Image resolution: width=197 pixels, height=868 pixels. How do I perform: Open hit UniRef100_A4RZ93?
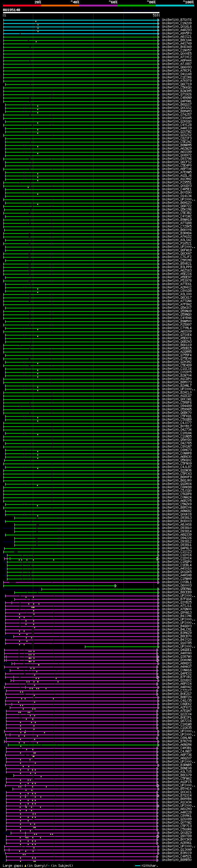177,30
